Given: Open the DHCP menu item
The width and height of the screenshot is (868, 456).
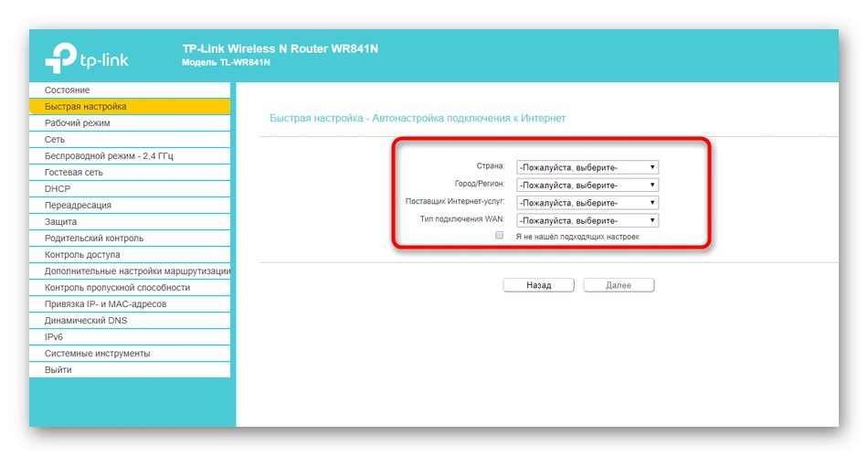Looking at the screenshot, I should click(130, 189).
